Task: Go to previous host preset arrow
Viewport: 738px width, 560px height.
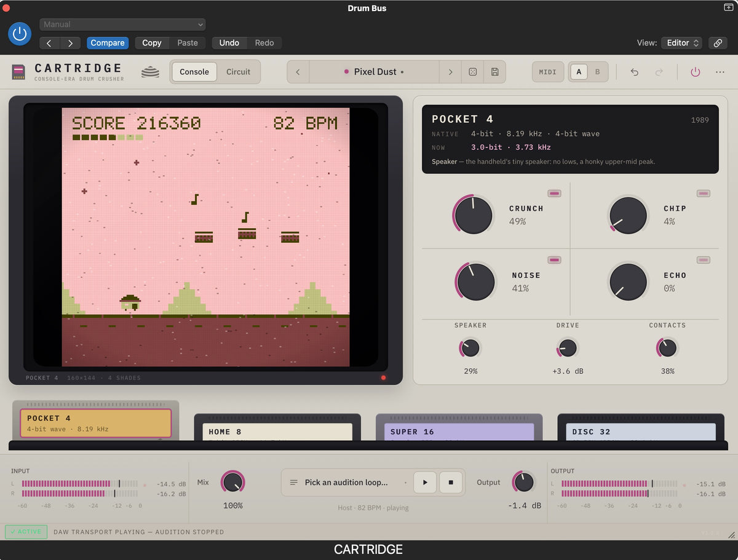Action: coord(49,43)
